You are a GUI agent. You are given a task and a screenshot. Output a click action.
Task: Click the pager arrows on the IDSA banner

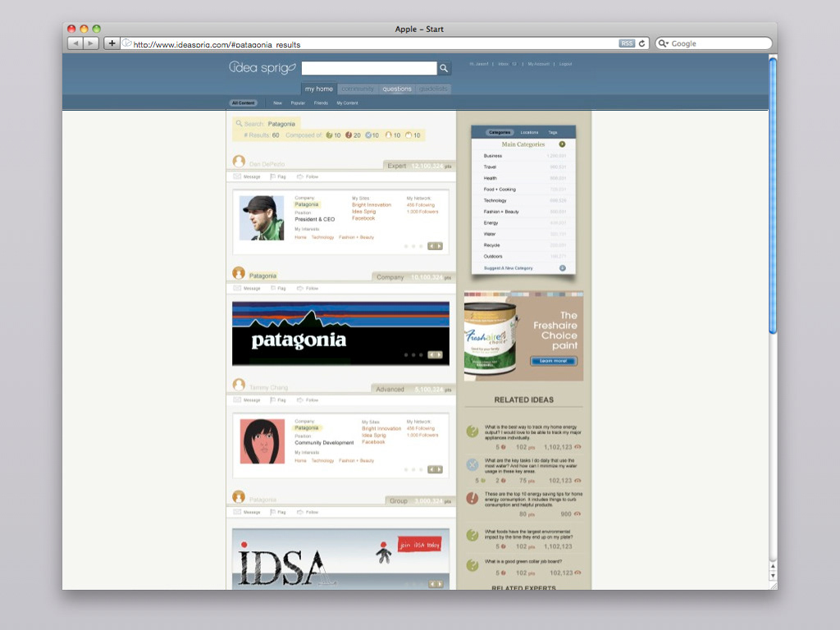(436, 584)
